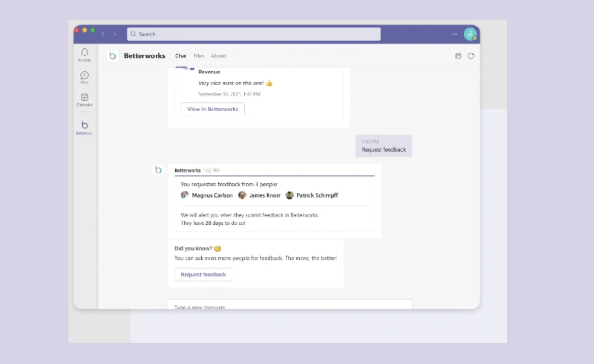The width and height of the screenshot is (594, 364).
Task: Open the more options ellipsis menu
Action: pos(454,34)
